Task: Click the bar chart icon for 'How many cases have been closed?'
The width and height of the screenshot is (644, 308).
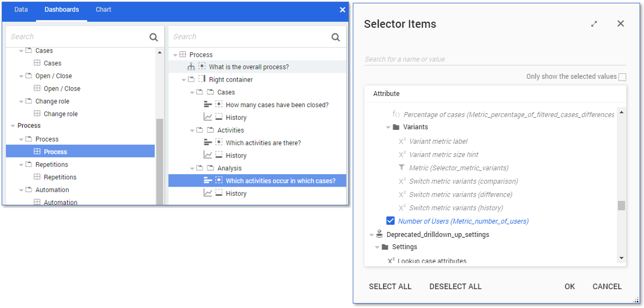Action: (208, 105)
